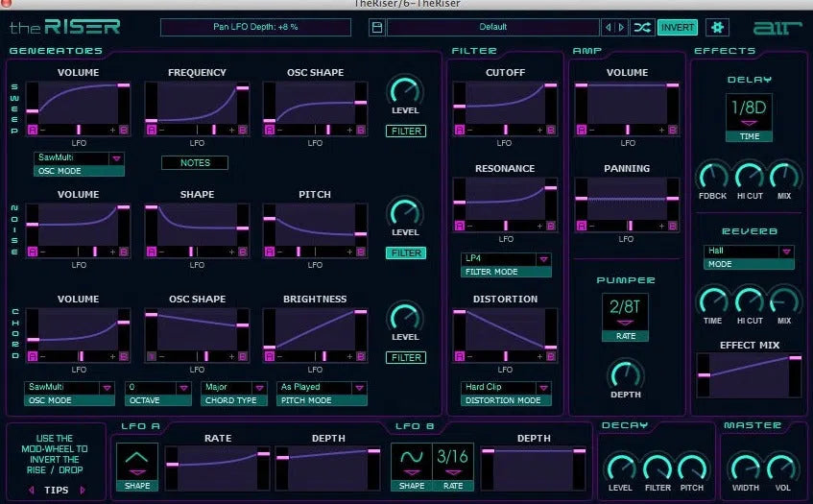
Task: Expand the Hall reverb mode dropdown
Action: tap(749, 252)
